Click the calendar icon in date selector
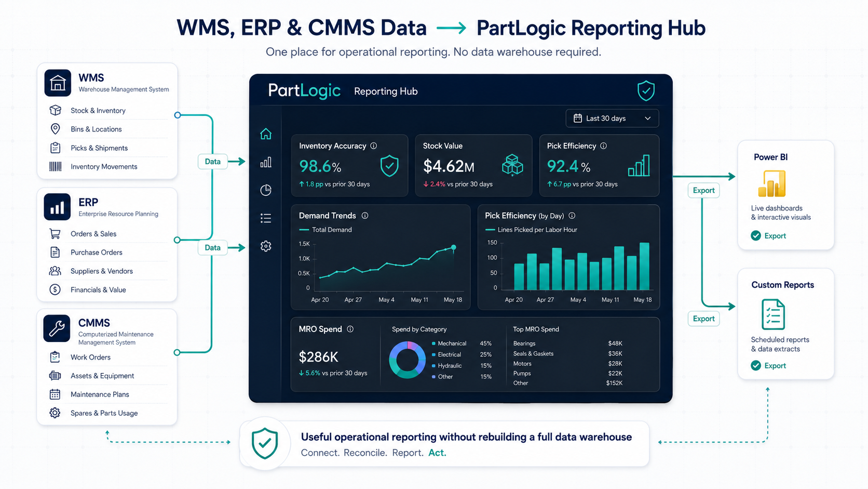Screen dimensions: 868x489 click(577, 118)
